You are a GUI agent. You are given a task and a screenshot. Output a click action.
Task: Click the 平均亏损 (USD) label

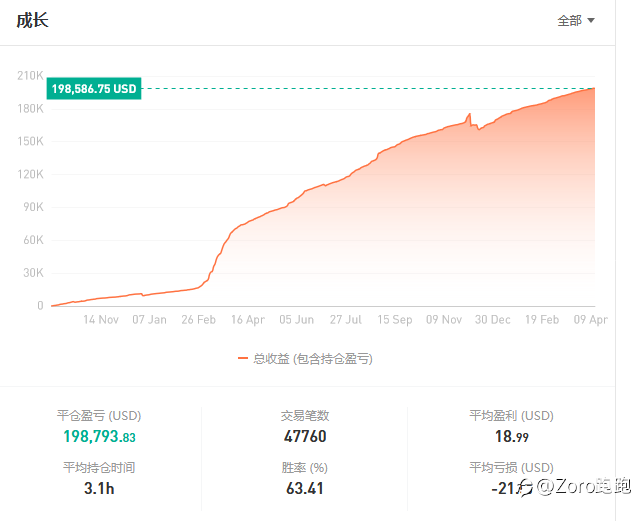(x=511, y=468)
